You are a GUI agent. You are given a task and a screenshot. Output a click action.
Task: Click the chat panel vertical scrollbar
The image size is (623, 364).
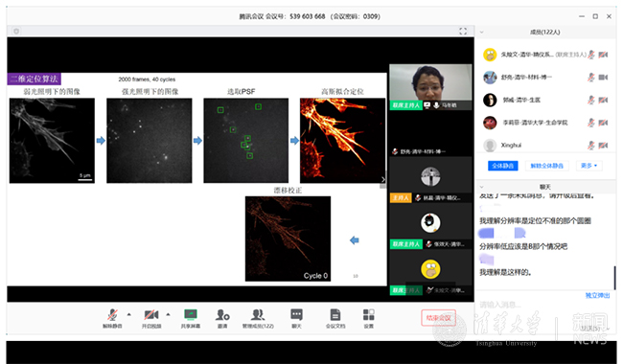tap(614, 277)
